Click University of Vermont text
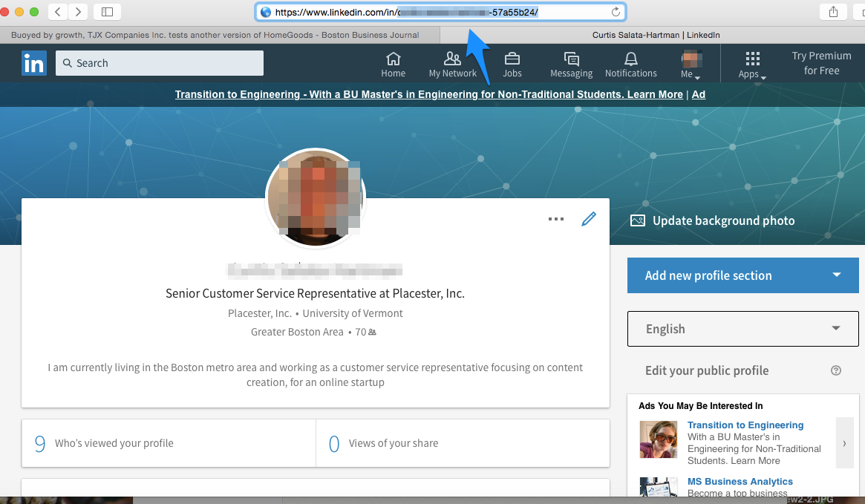This screenshot has width=865, height=504. (353, 313)
